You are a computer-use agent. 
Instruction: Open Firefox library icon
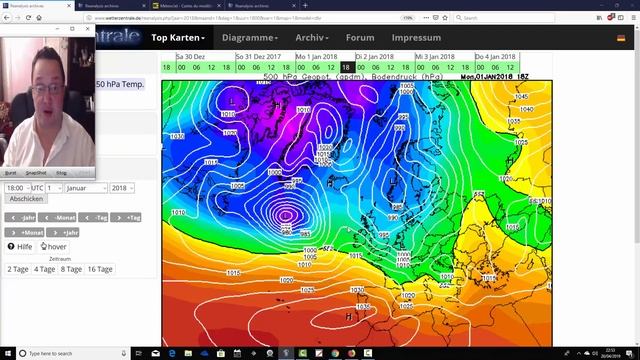tap(599, 18)
